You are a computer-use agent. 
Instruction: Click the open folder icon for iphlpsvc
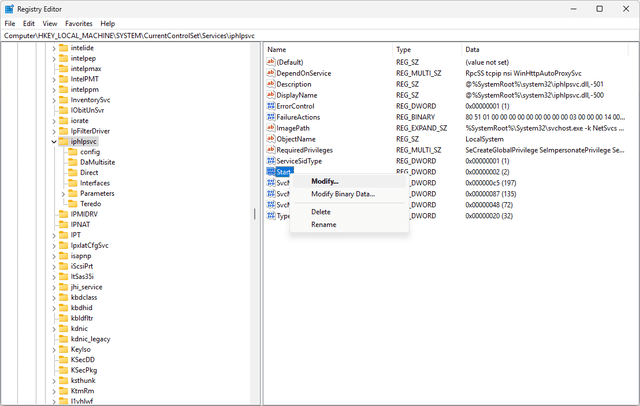point(62,142)
